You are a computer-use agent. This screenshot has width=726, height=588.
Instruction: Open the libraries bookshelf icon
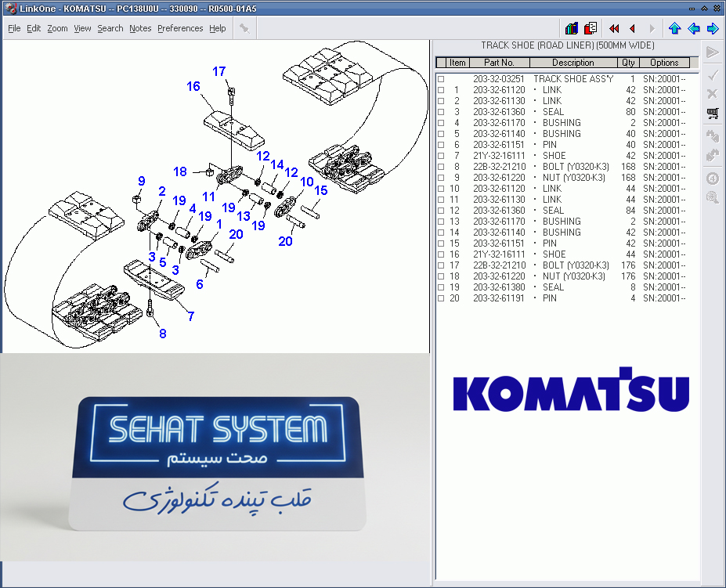tap(572, 28)
